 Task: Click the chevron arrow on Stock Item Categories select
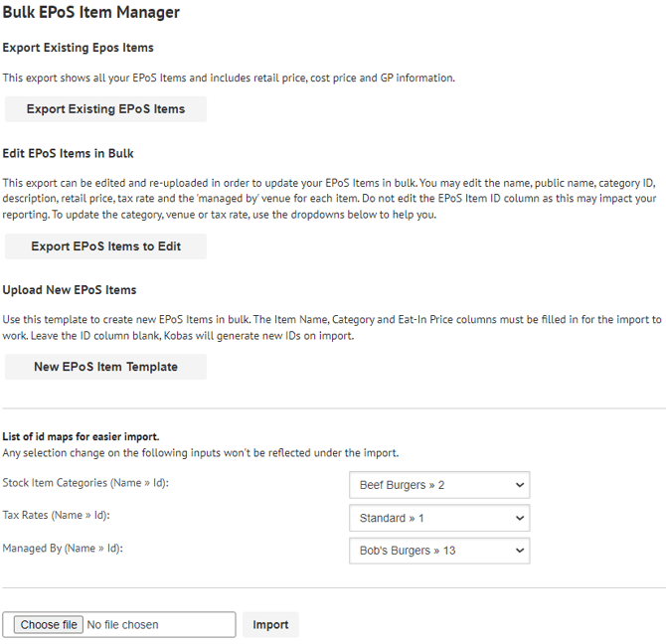point(520,485)
